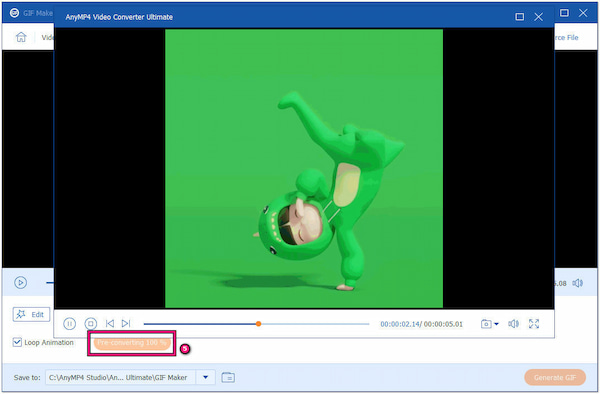Screen dimensions: 600x394
Task: Enter fullscreen preview mode
Action: 534,324
